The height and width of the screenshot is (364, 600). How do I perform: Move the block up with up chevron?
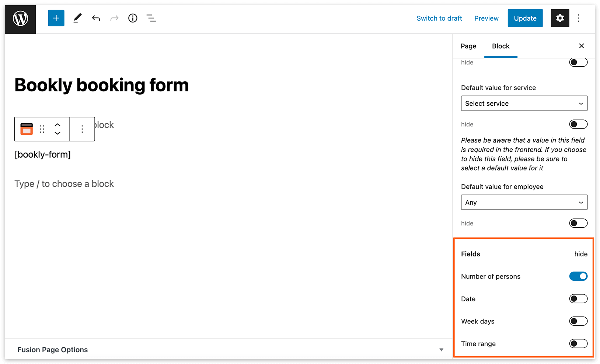[57, 125]
